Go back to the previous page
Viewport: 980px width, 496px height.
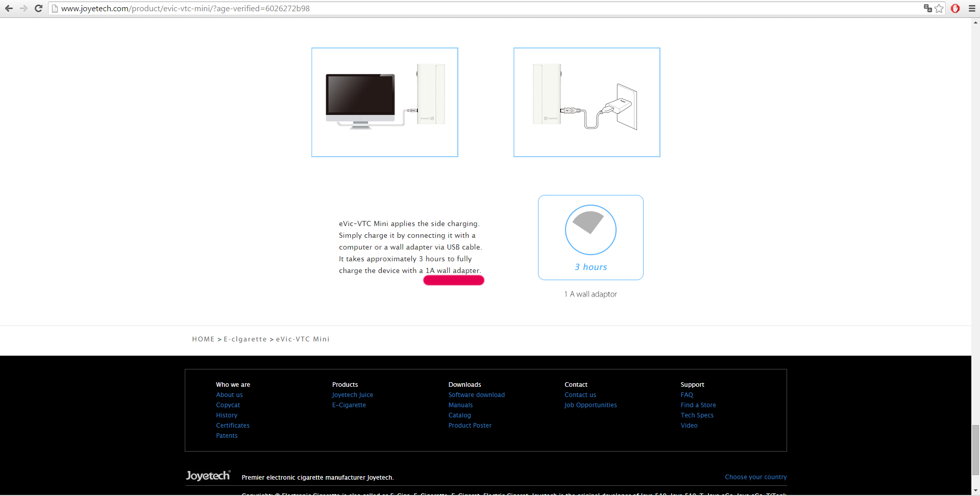point(9,8)
